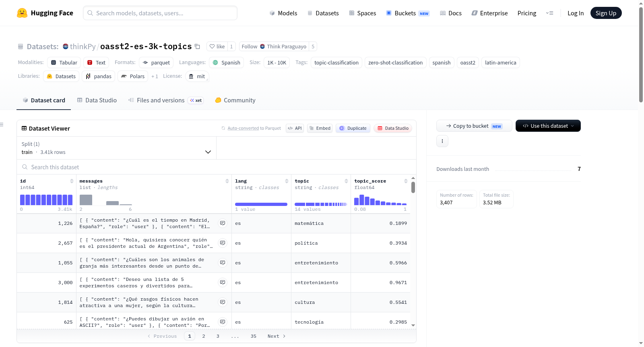Click the thinkPy owner name link
644x347 pixels.
[83, 46]
